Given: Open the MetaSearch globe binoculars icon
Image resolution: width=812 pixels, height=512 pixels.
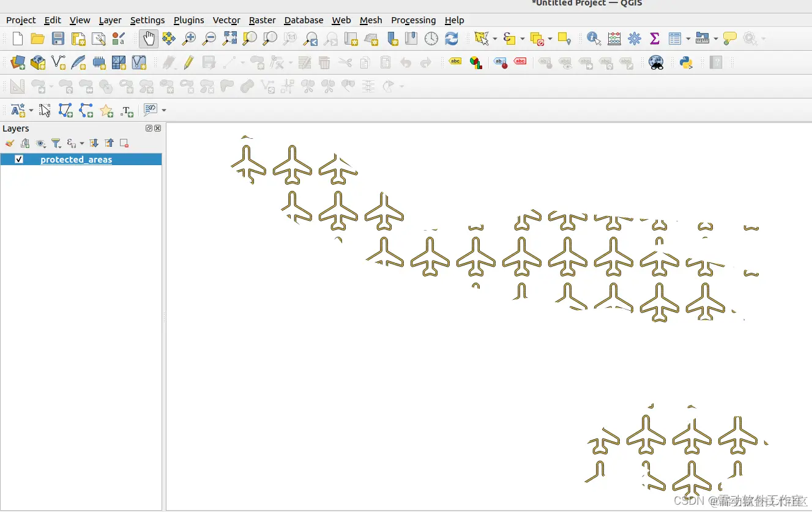Looking at the screenshot, I should pos(656,62).
